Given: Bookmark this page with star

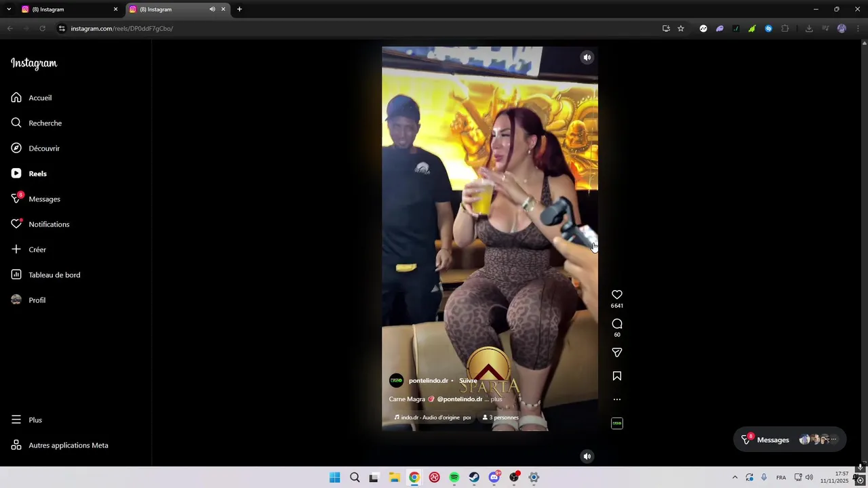Looking at the screenshot, I should 681,28.
